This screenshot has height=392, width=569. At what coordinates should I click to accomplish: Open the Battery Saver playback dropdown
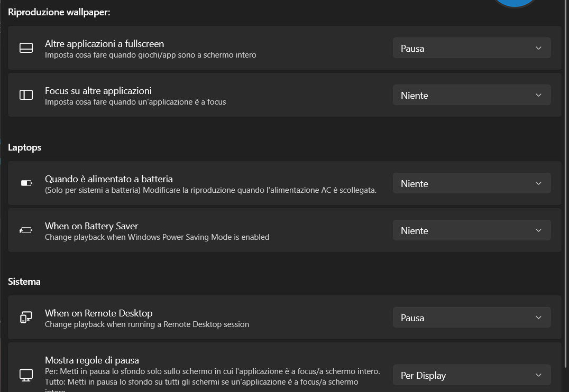click(x=471, y=230)
